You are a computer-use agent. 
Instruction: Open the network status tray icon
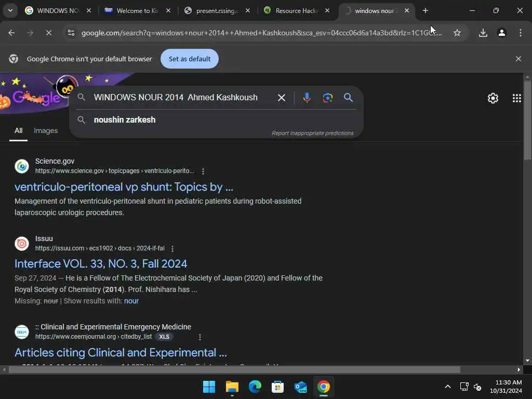tap(464, 387)
